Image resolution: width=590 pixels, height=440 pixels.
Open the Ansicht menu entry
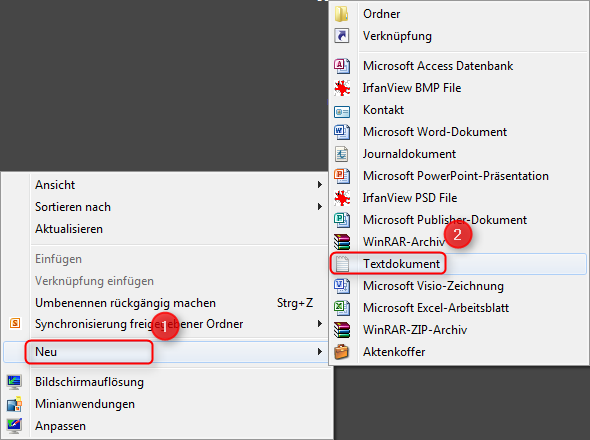pos(166,185)
